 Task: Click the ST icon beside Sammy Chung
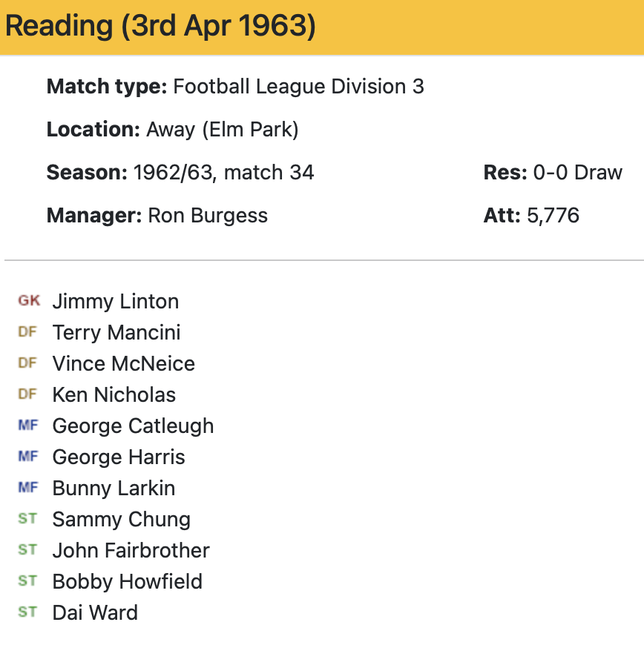(27, 519)
